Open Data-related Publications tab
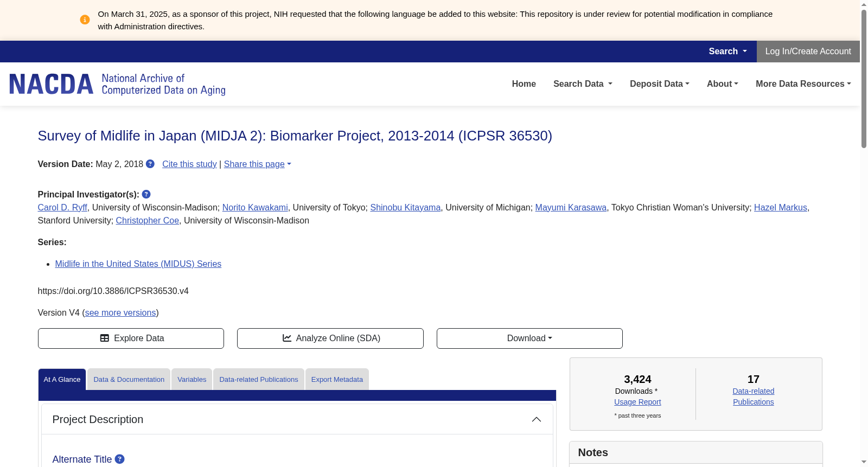The image size is (868, 467). click(259, 380)
